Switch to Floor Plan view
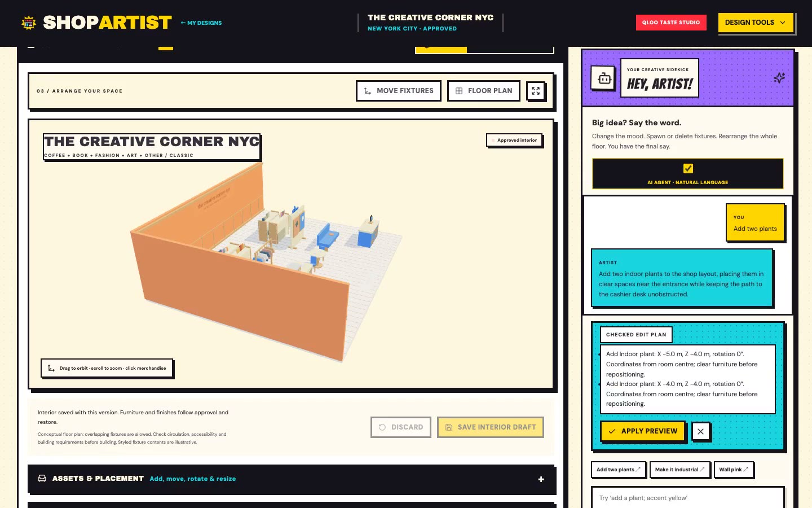Screen dimensions: 812x508 click(x=484, y=91)
